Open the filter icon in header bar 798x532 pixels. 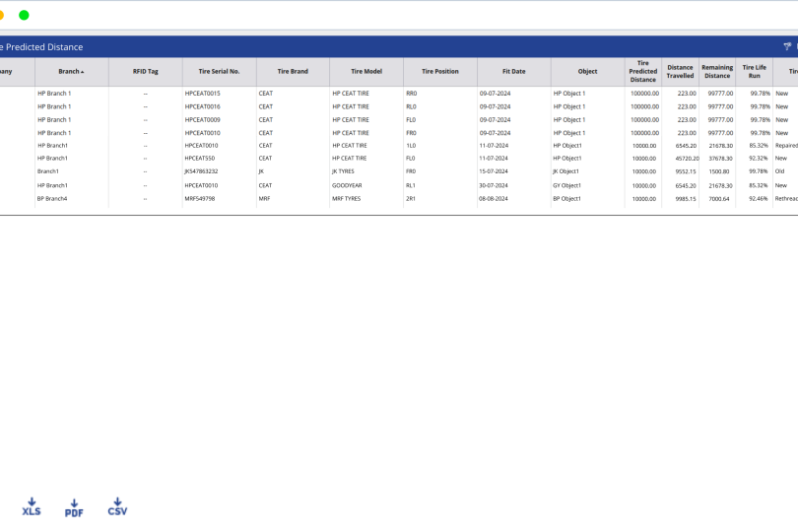(787, 46)
